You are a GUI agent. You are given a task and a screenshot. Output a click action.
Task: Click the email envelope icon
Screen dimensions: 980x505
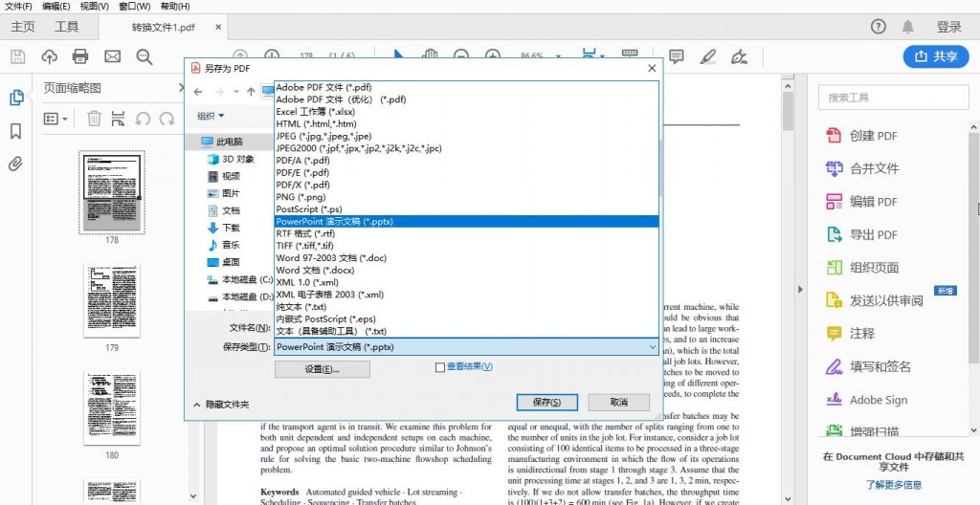[x=113, y=56]
